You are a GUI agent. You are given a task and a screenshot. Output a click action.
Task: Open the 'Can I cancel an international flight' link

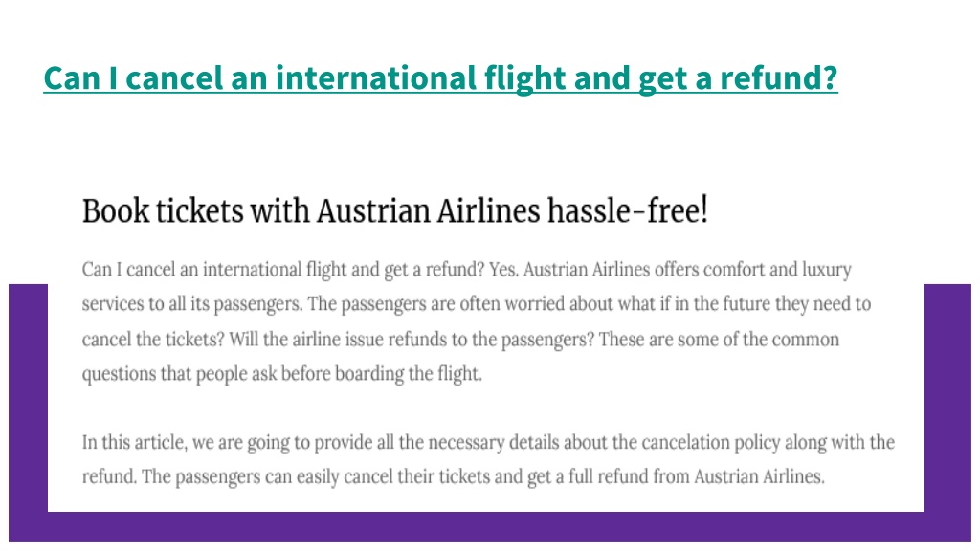click(440, 78)
